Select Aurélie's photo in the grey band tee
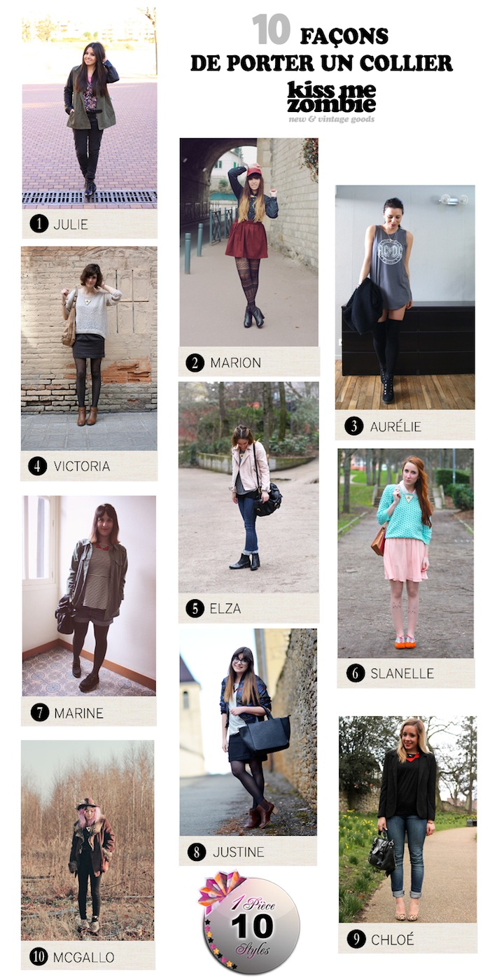490x980 pixels. click(405, 297)
